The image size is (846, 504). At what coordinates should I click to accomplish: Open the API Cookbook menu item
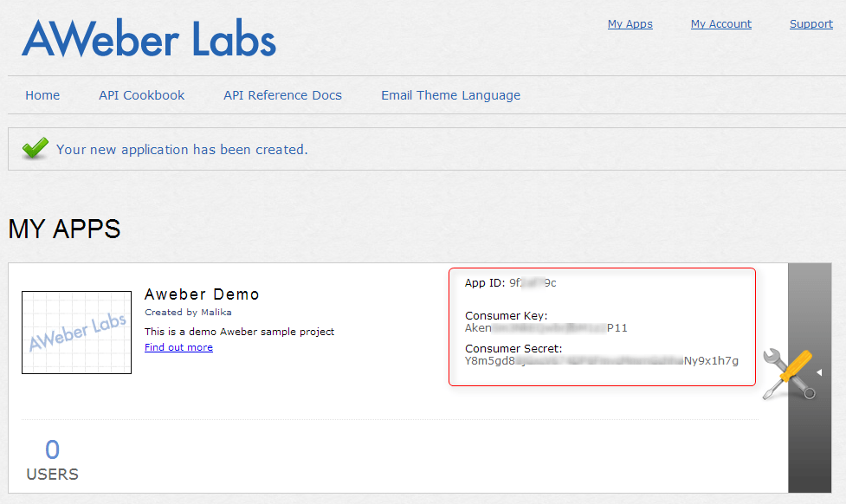(141, 95)
